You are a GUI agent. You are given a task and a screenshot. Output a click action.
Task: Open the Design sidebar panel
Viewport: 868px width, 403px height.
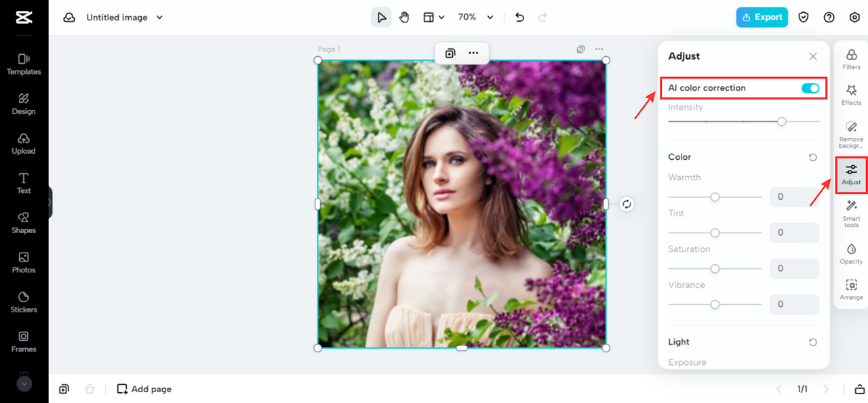24,104
